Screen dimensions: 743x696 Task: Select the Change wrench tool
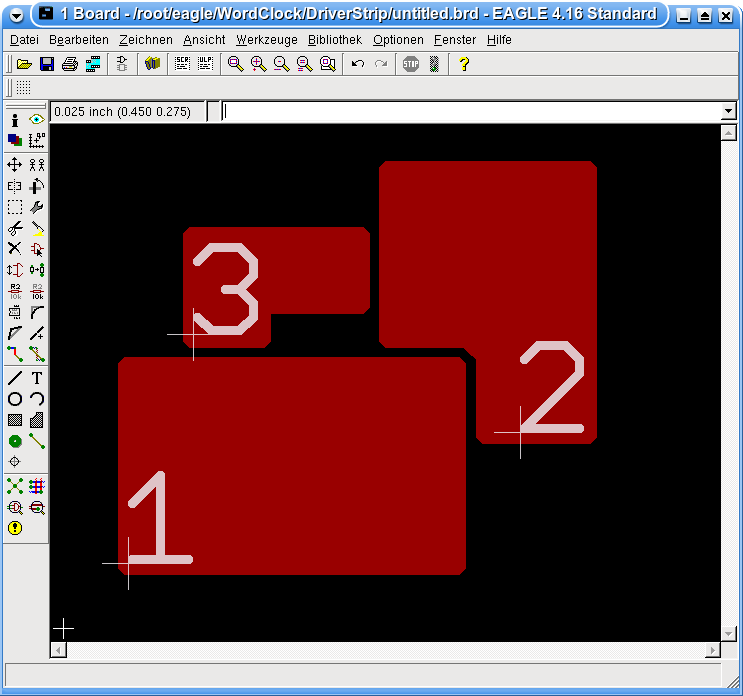coord(36,207)
